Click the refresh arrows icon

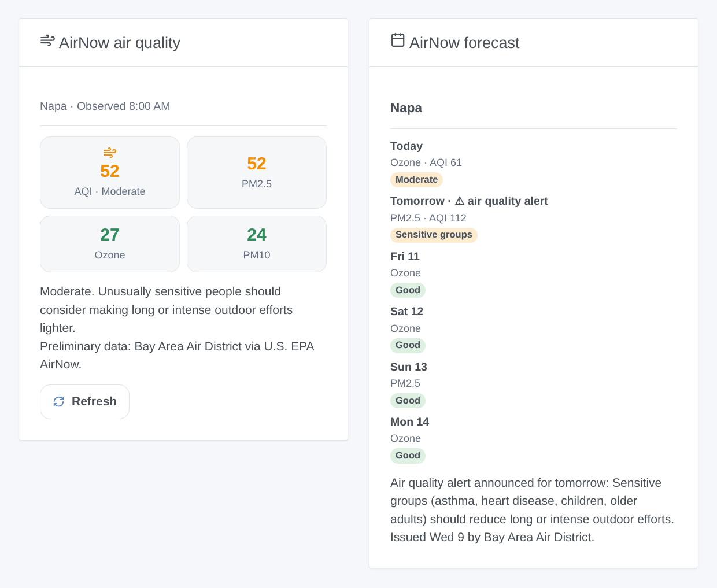[x=59, y=401]
